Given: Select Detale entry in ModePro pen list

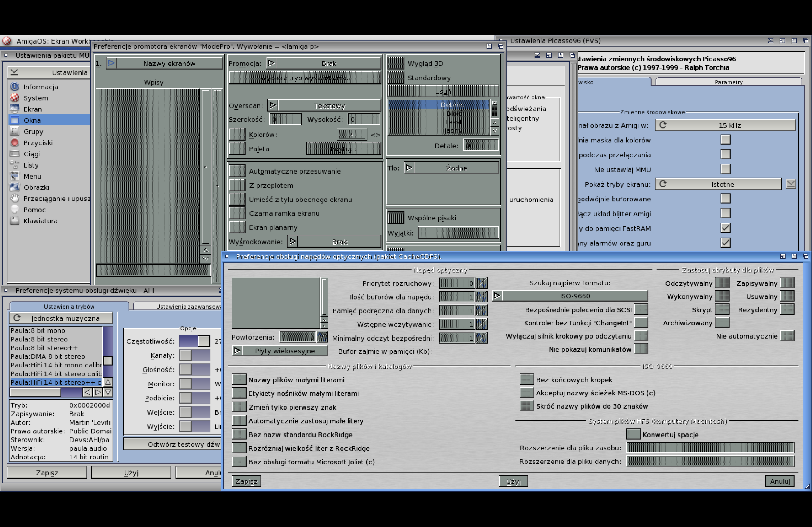Looking at the screenshot, I should 439,105.
